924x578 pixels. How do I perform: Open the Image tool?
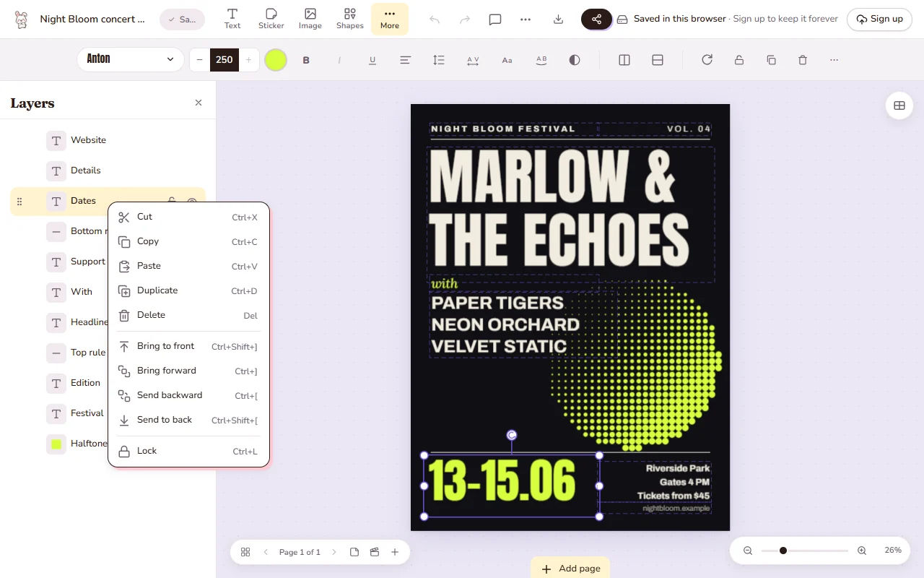pos(310,19)
